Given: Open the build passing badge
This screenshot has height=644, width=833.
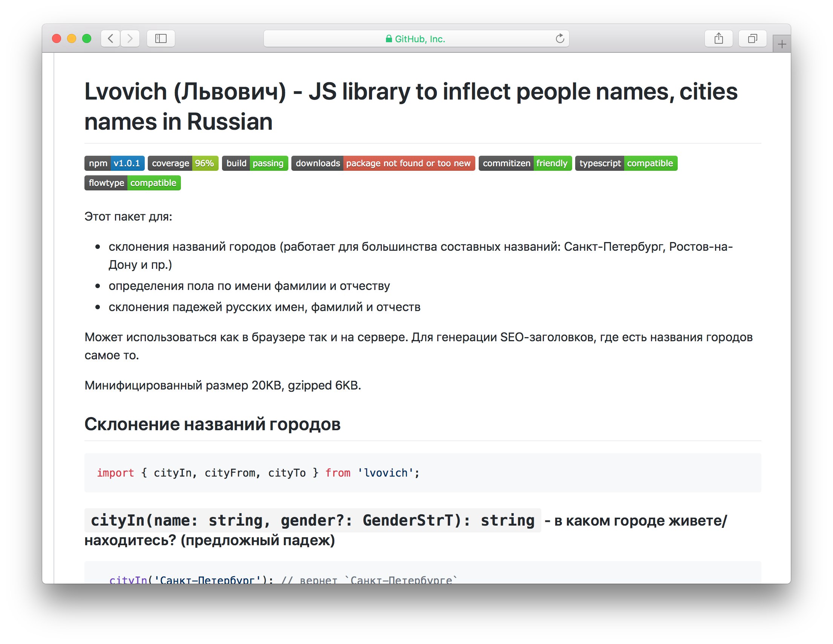Looking at the screenshot, I should coord(255,163).
